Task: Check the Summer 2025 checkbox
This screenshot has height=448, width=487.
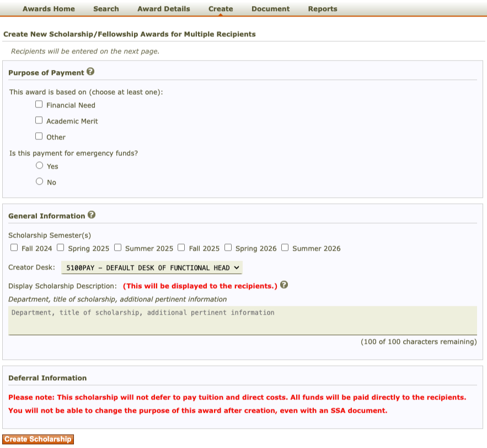Action: [117, 247]
